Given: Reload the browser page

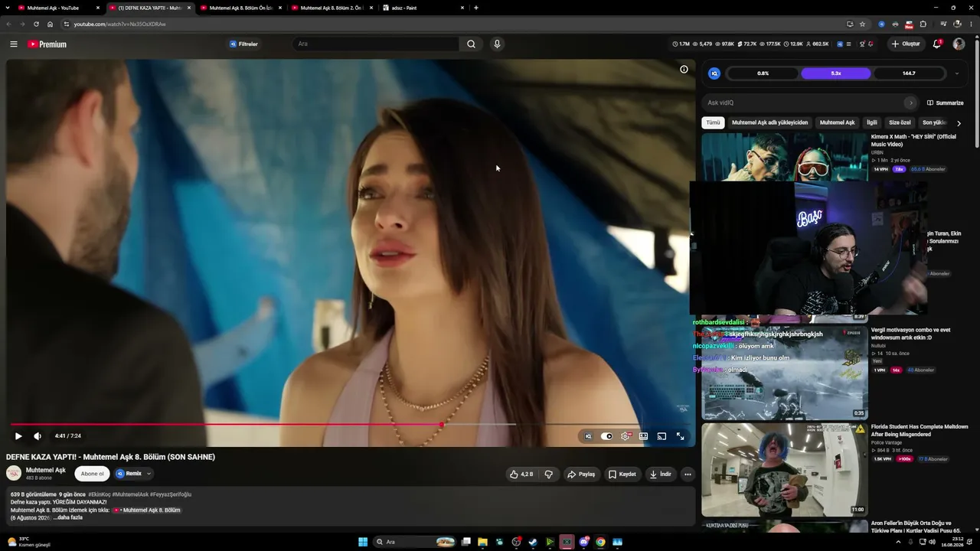Looking at the screenshot, I should [x=36, y=24].
